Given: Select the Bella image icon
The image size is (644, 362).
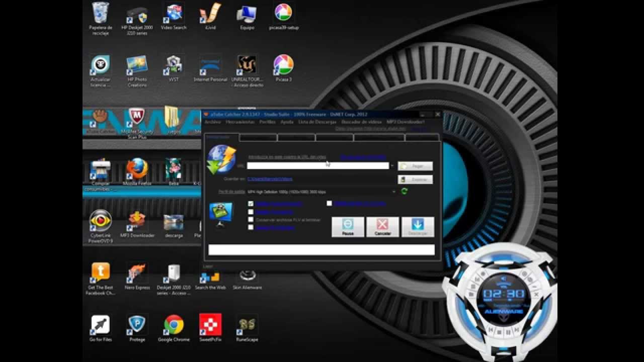Looking at the screenshot, I should 174,172.
